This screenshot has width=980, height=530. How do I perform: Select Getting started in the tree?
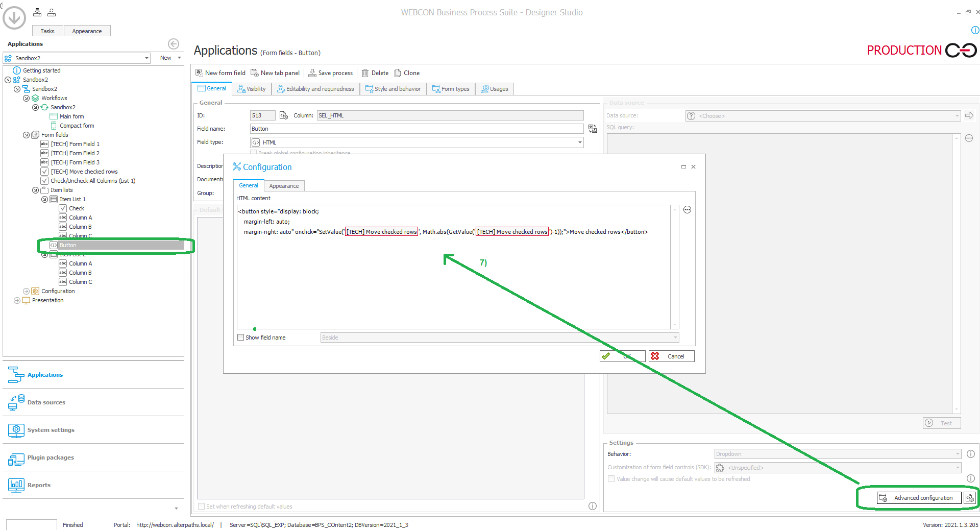[41, 70]
